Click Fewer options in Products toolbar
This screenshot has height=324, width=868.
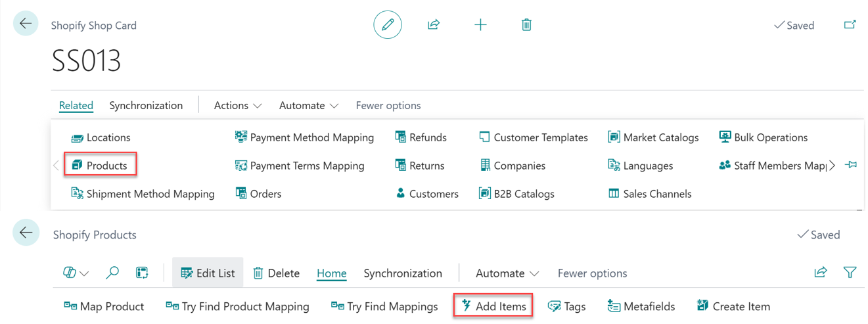click(x=592, y=273)
